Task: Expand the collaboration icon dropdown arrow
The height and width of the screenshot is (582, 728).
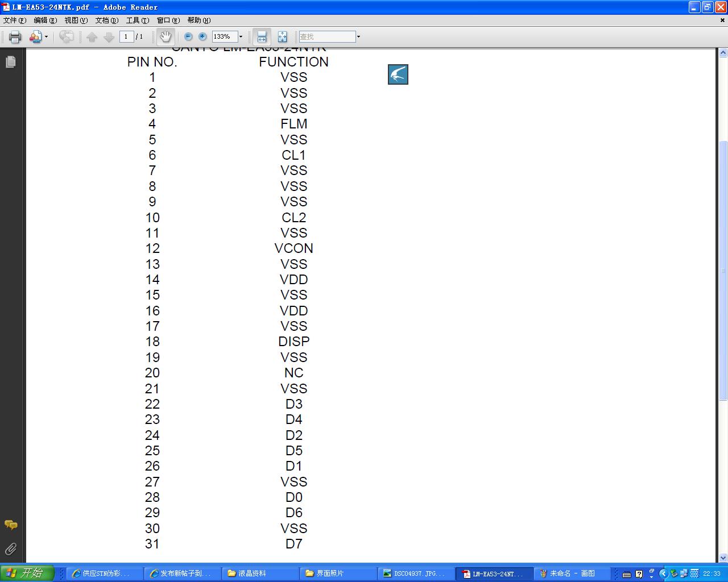Action: (x=46, y=37)
